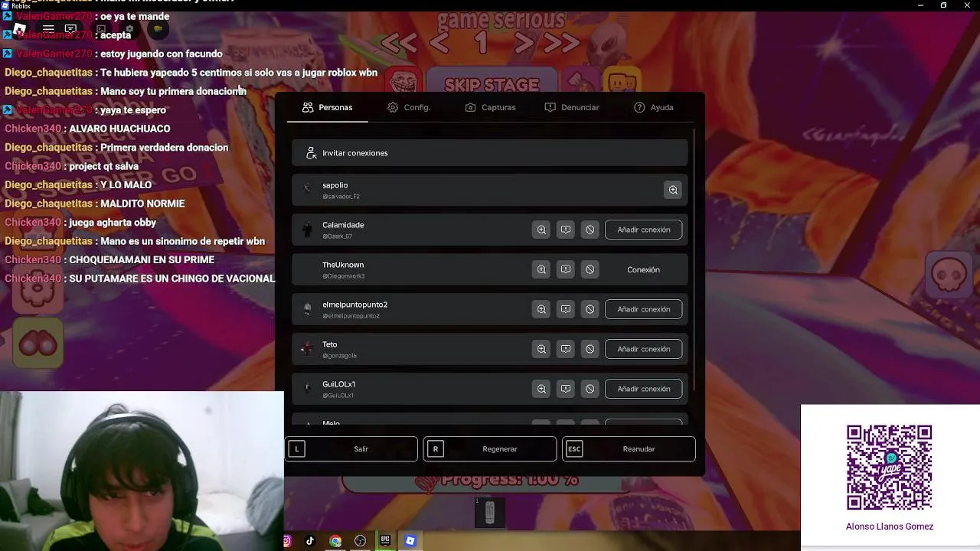The width and height of the screenshot is (980, 551).
Task: Open the Config. tab
Action: click(x=409, y=107)
